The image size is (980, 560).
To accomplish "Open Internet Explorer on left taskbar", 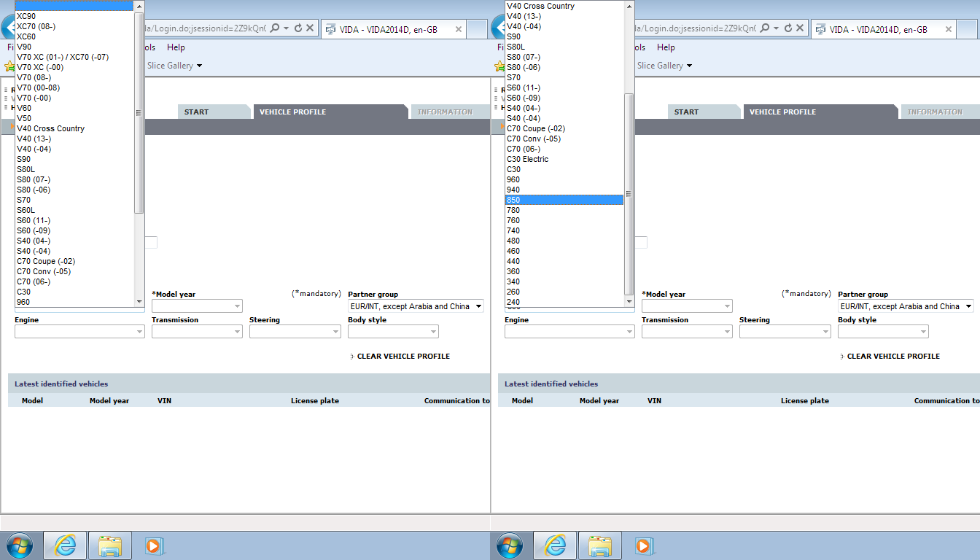I will coord(65,545).
